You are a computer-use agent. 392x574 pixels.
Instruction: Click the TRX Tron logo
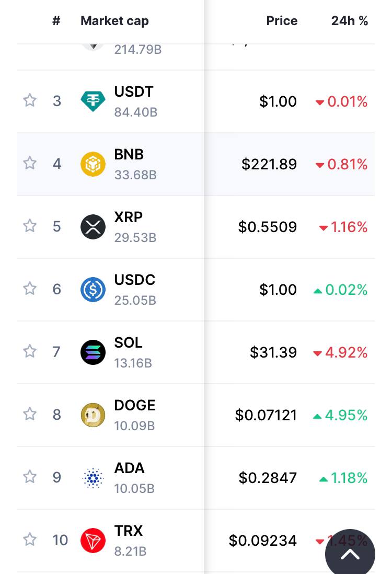tap(93, 541)
